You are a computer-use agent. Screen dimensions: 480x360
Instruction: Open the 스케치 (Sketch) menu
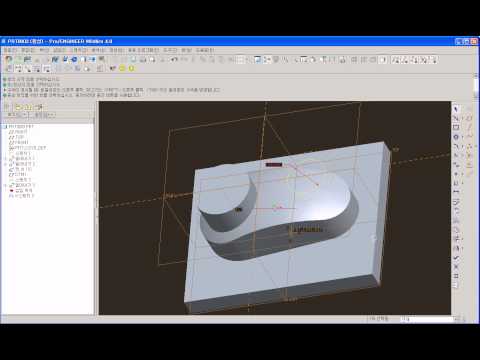click(x=79, y=50)
